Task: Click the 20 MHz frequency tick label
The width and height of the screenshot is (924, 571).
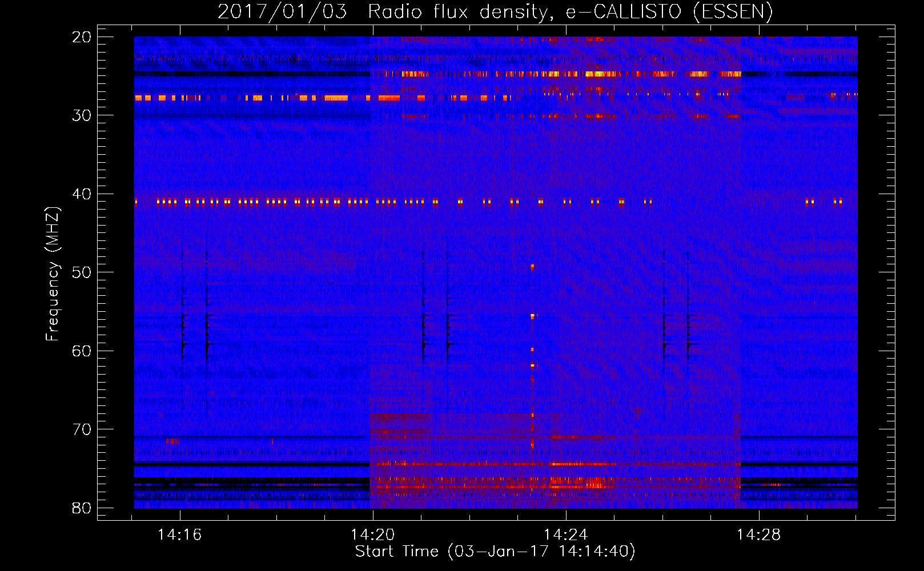Action: (82, 37)
